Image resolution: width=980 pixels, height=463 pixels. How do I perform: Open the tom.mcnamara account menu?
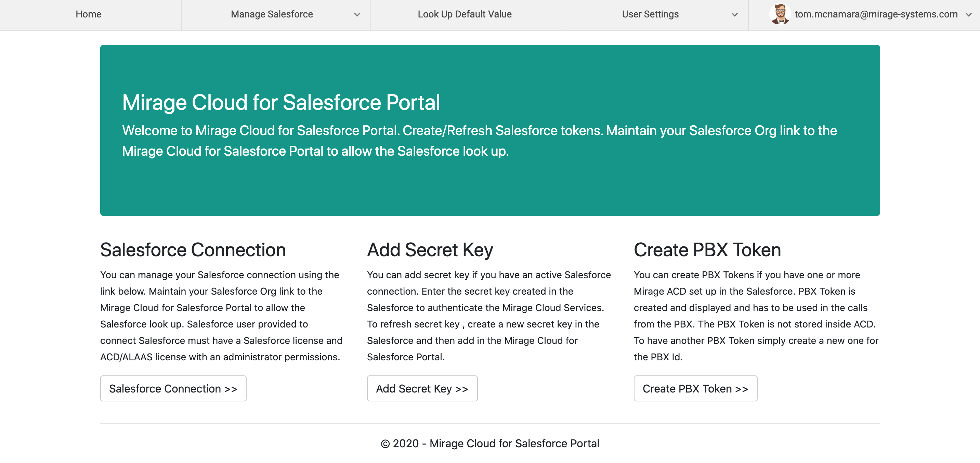pos(876,14)
